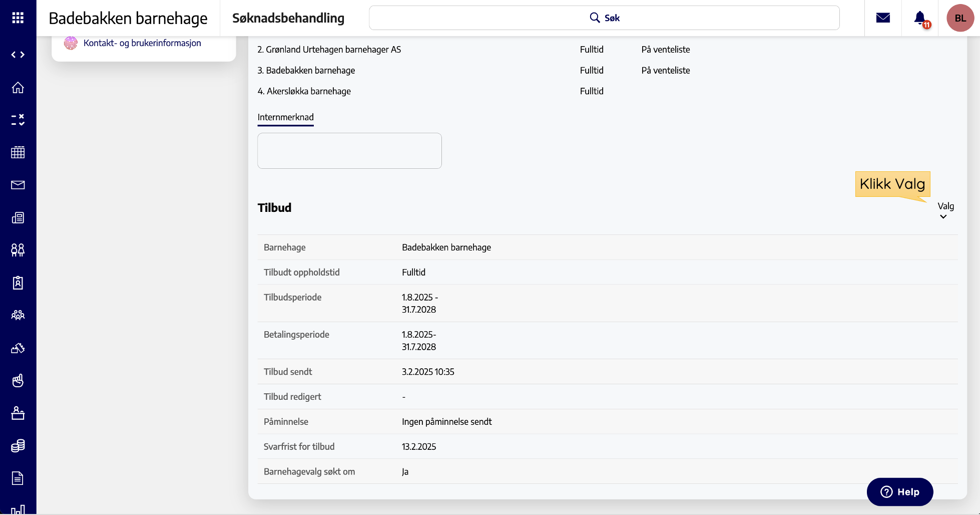Open the document page icon in sidebar

click(x=18, y=478)
